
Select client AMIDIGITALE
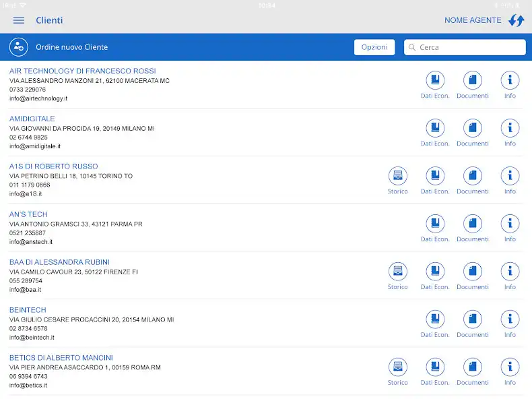pos(32,119)
